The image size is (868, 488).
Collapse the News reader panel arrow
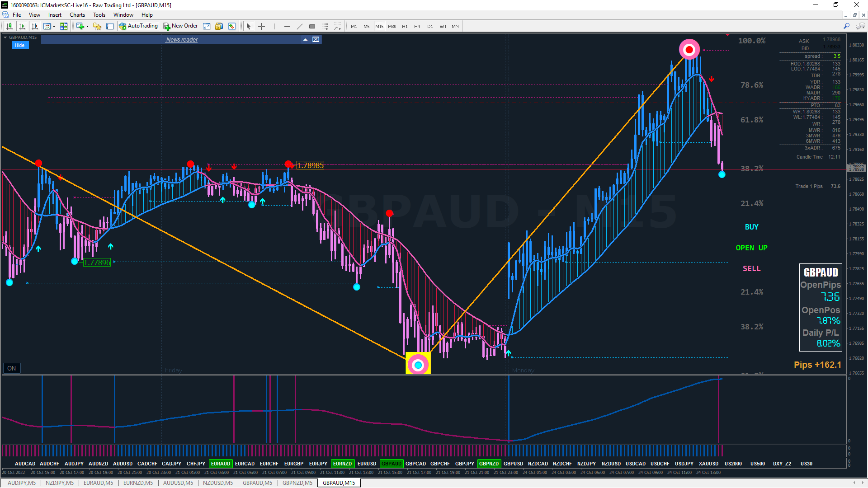click(x=306, y=40)
